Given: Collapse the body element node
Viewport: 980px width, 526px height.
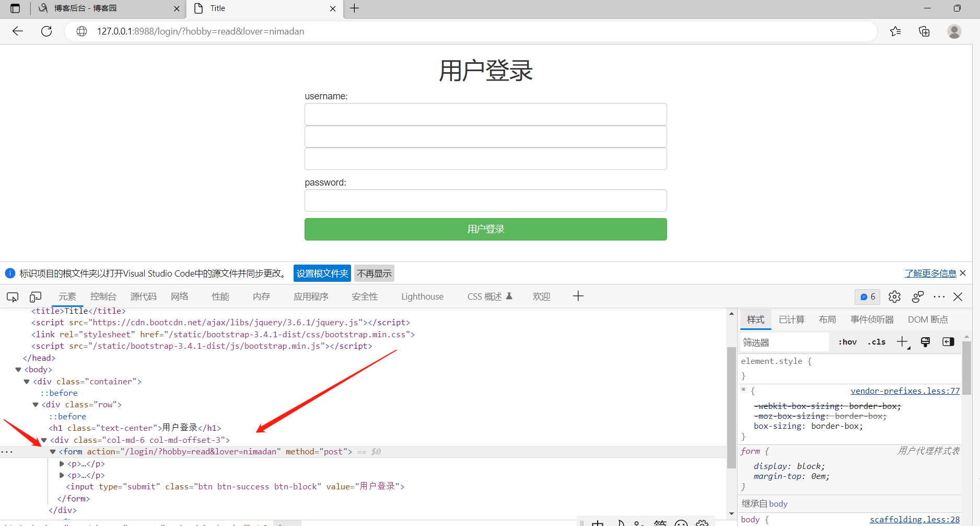Looking at the screenshot, I should click(x=18, y=370).
